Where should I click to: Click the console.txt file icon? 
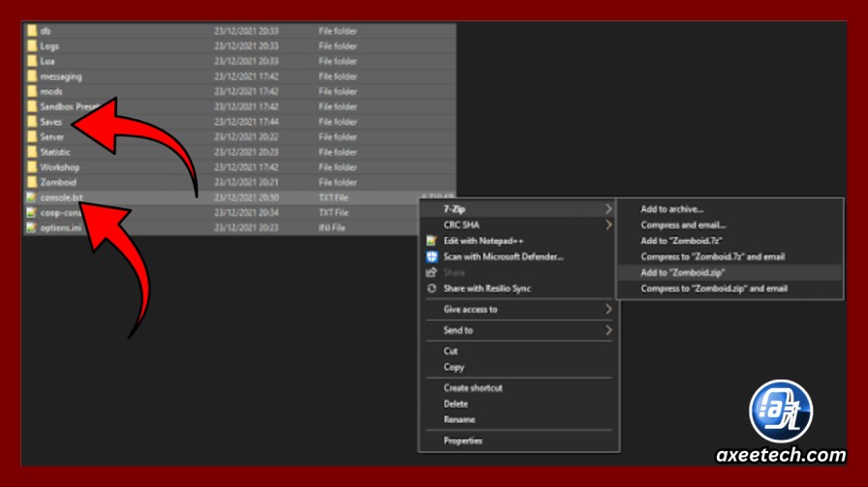coord(32,198)
